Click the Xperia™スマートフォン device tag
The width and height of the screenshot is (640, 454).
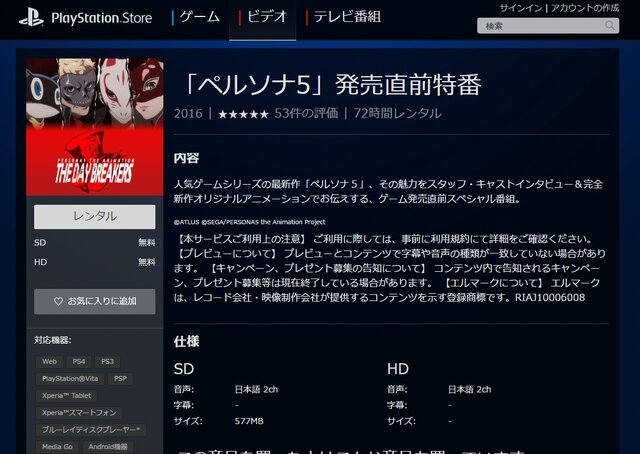point(79,413)
